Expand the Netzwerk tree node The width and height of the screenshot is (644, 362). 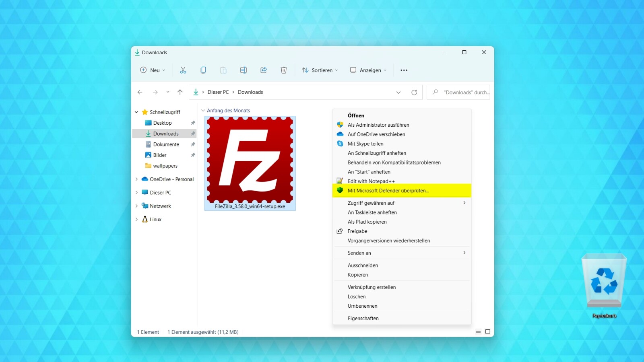tap(136, 206)
